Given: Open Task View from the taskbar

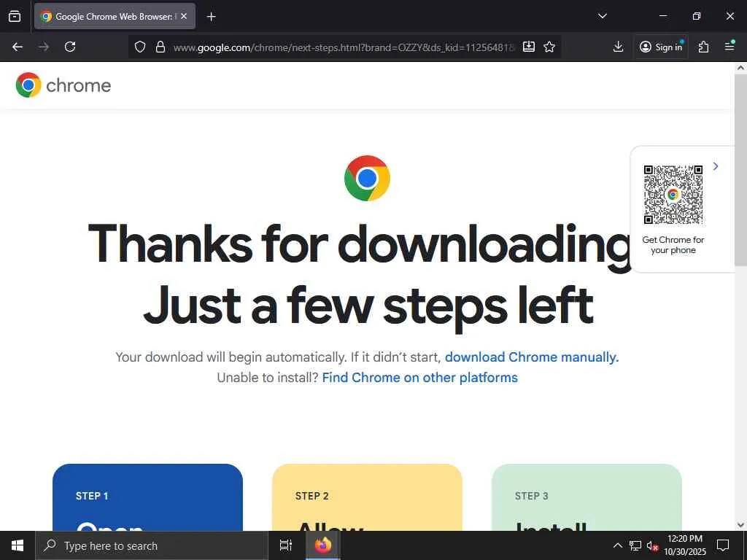Looking at the screenshot, I should click(x=286, y=545).
